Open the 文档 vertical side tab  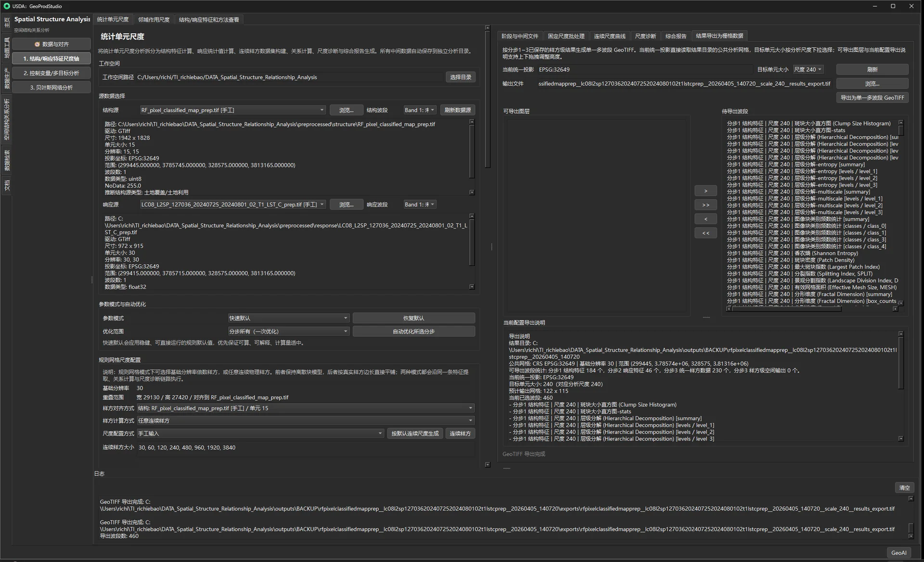pos(7,185)
